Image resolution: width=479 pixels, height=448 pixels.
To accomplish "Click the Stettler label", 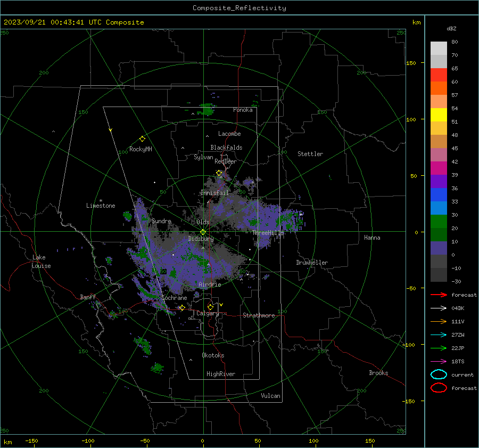I will click(x=310, y=154).
